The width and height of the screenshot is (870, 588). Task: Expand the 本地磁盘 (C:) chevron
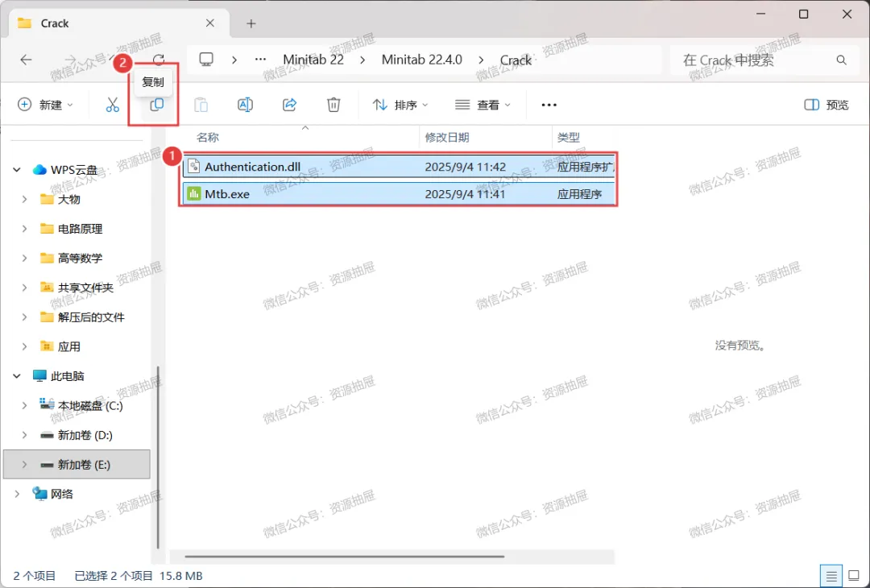(24, 405)
